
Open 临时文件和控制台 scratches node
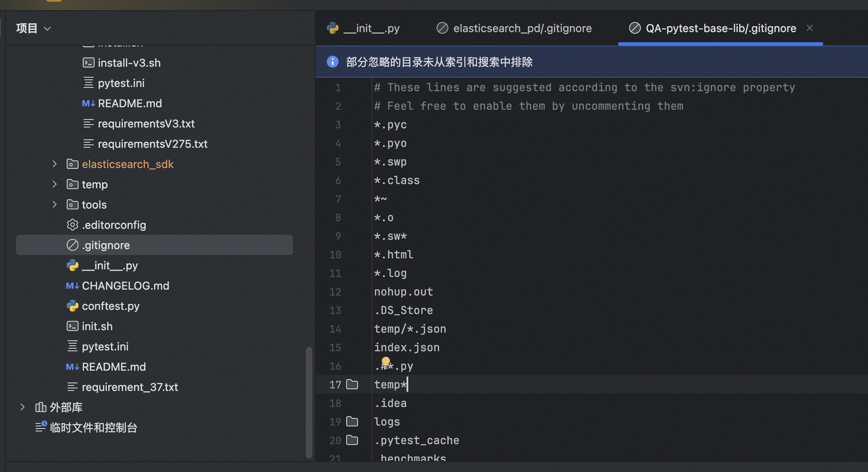(x=93, y=428)
